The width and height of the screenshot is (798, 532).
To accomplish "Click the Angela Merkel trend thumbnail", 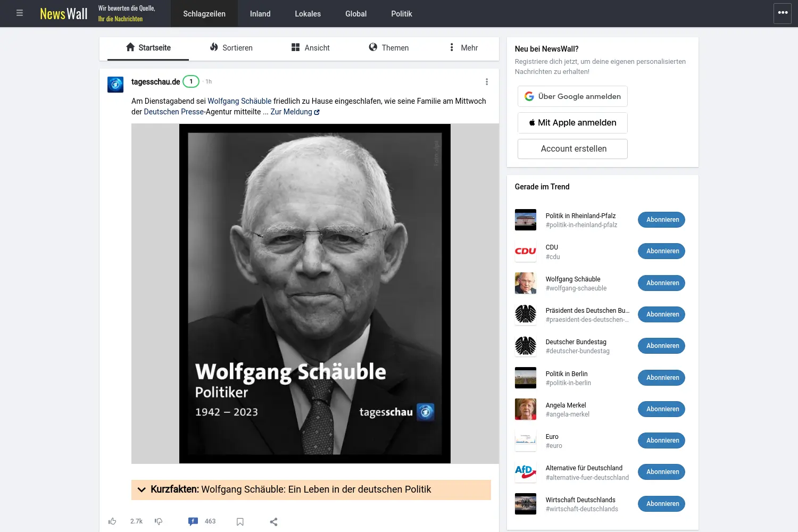I will (x=526, y=409).
